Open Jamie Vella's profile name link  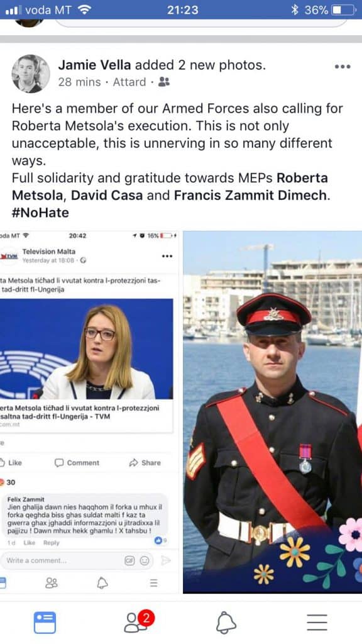(x=94, y=65)
